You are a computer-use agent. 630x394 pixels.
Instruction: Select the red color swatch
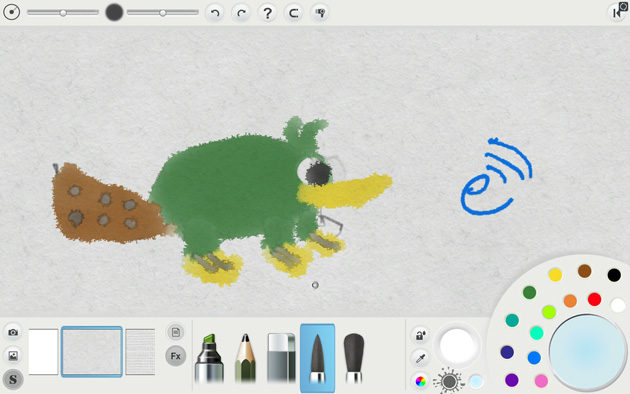[594, 299]
